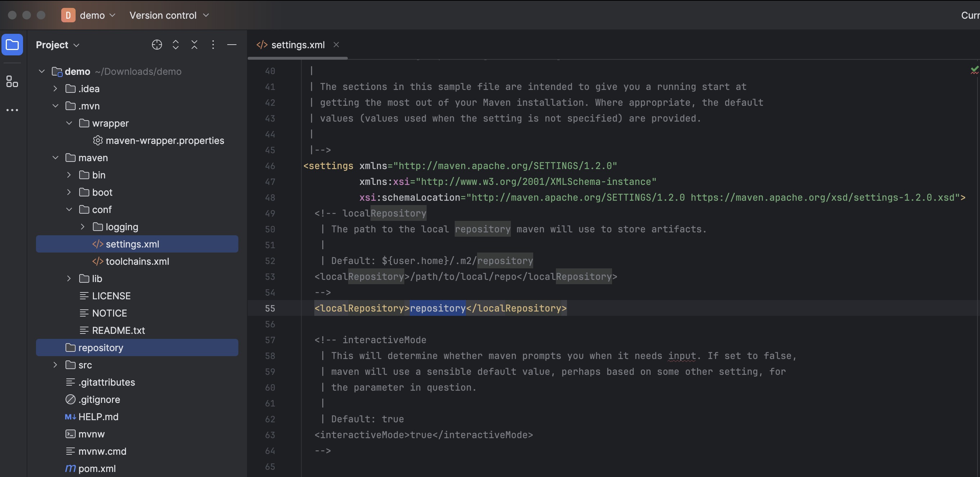Screen dimensions: 980x477
Task: Select toolchains.xml in project tree
Action: click(137, 262)
